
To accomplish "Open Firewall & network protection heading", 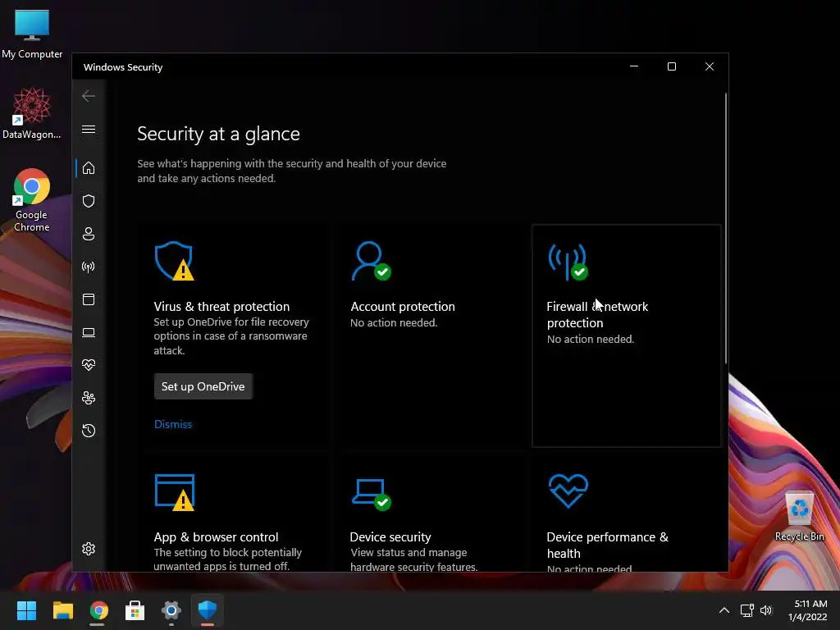I will coord(597,314).
